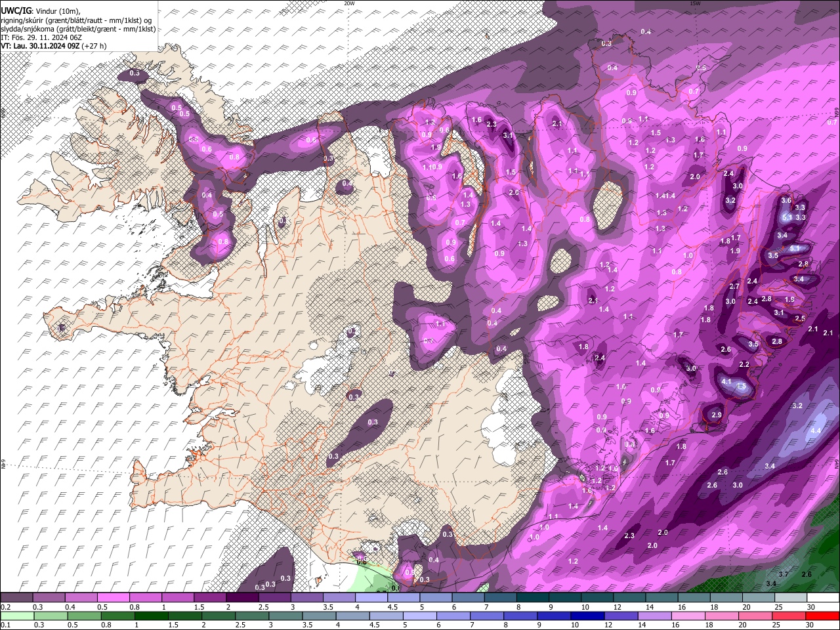Pick the upper scale swatch labeled 6

coord(468,598)
